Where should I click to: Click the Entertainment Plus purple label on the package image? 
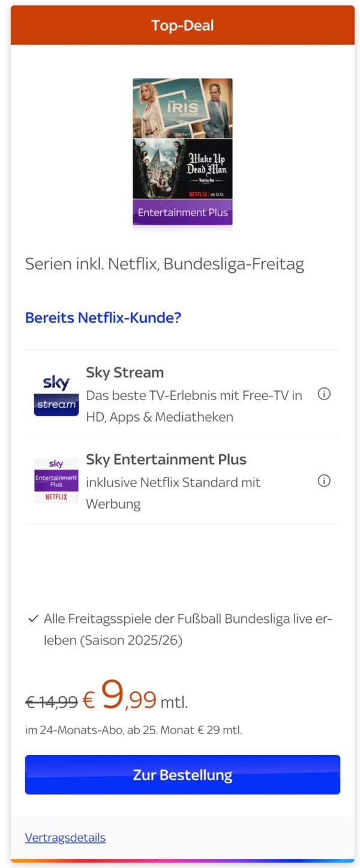click(x=182, y=212)
